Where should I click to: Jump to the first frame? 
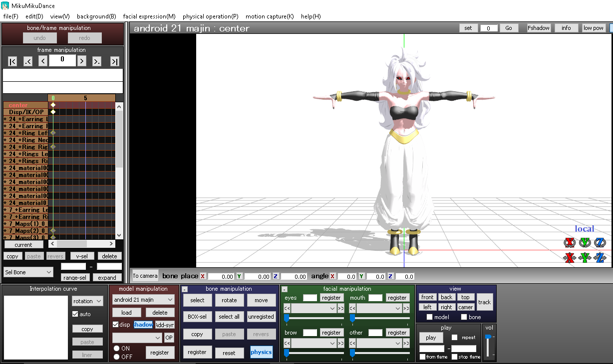coord(11,61)
